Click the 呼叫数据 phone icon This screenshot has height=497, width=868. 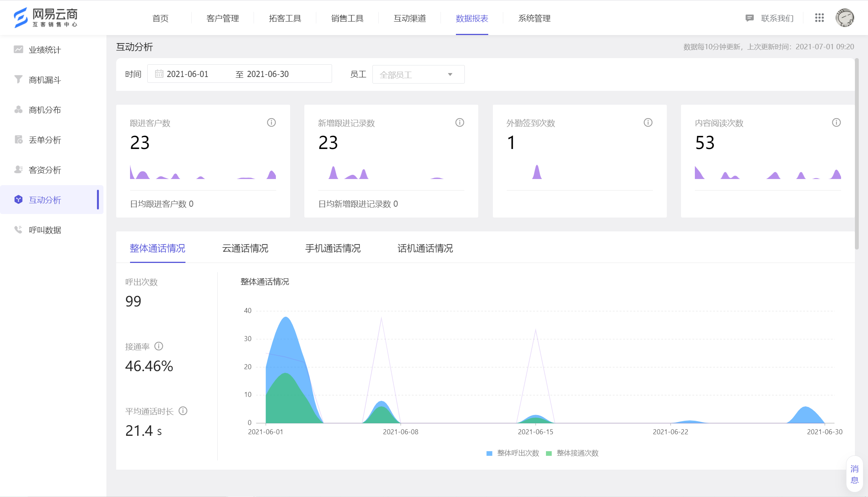click(18, 229)
